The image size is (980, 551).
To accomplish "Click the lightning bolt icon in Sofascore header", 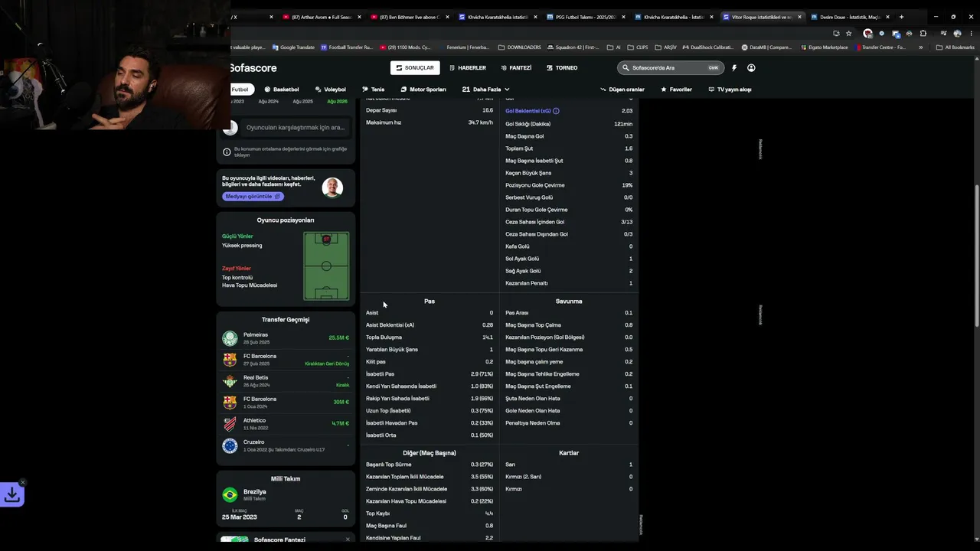I will 734,68.
